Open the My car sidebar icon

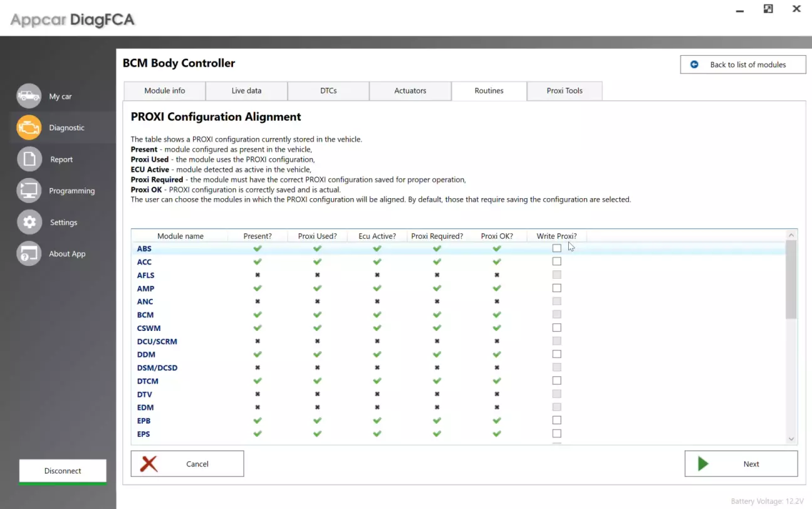click(x=29, y=96)
